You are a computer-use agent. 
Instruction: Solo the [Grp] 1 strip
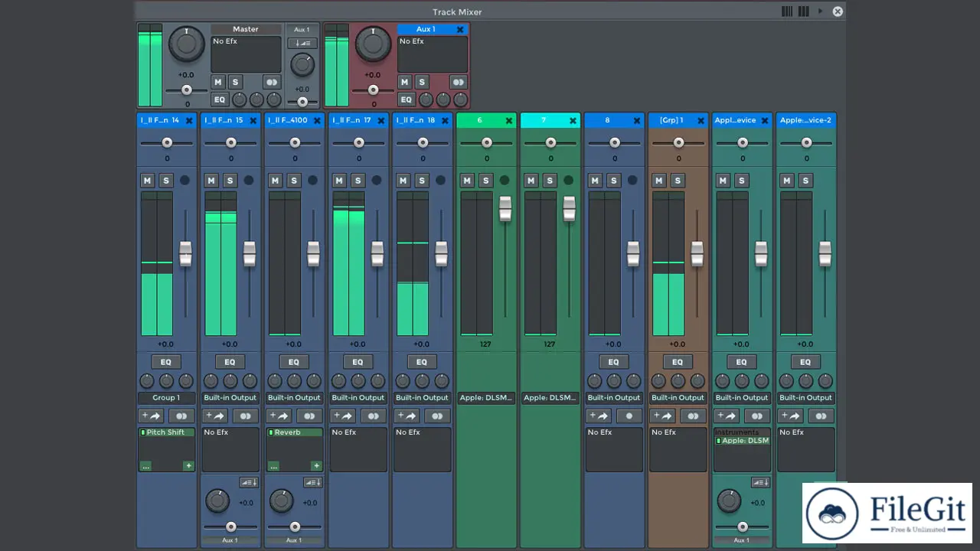(678, 181)
